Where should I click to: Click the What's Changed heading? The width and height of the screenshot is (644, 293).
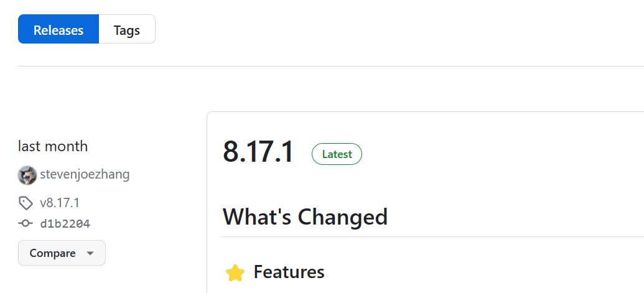tap(305, 217)
